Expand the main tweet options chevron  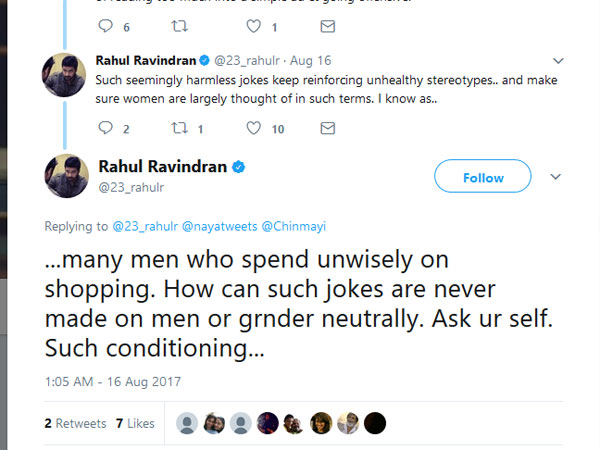coord(557,176)
